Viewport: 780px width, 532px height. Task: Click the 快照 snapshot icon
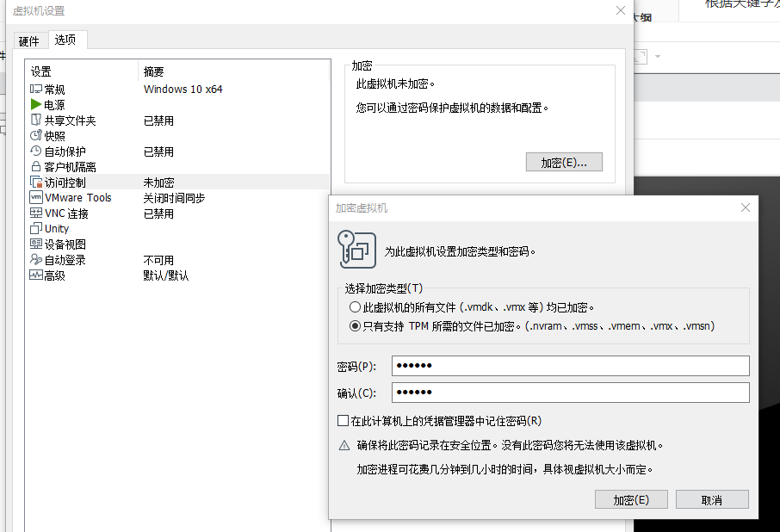pyautogui.click(x=36, y=135)
